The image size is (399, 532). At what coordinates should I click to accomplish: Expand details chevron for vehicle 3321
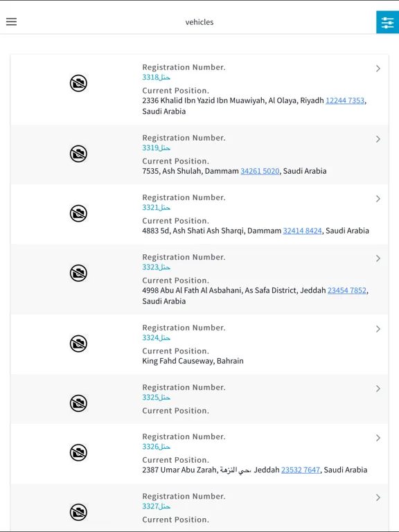click(378, 199)
